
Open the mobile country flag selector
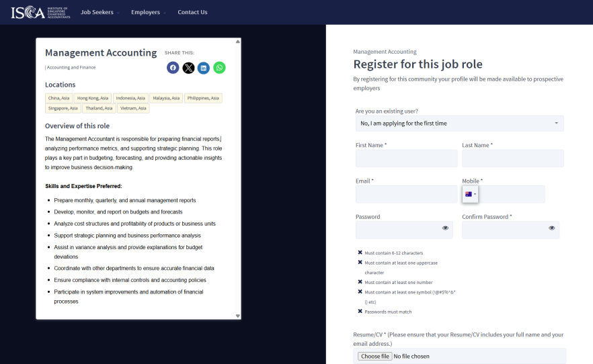point(470,195)
